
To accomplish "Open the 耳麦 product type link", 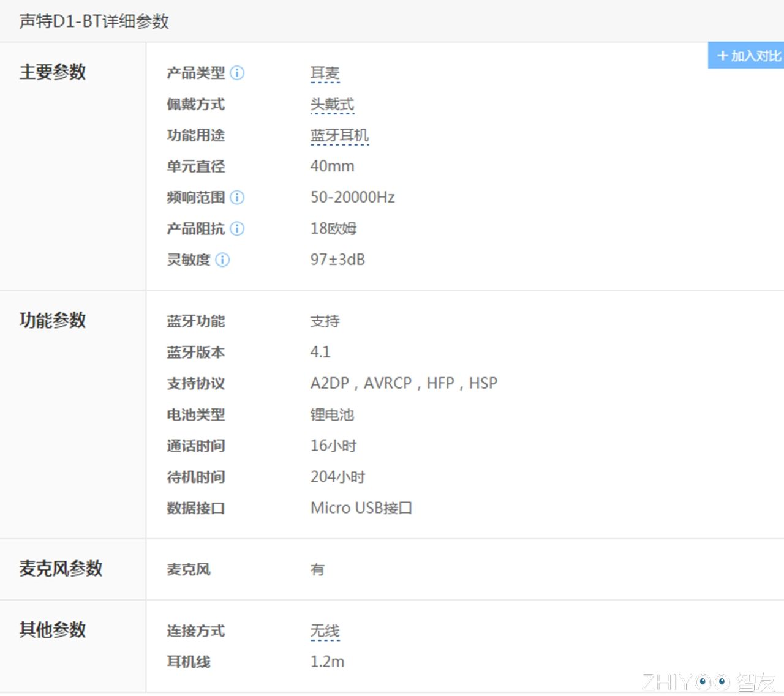I will pyautogui.click(x=325, y=73).
